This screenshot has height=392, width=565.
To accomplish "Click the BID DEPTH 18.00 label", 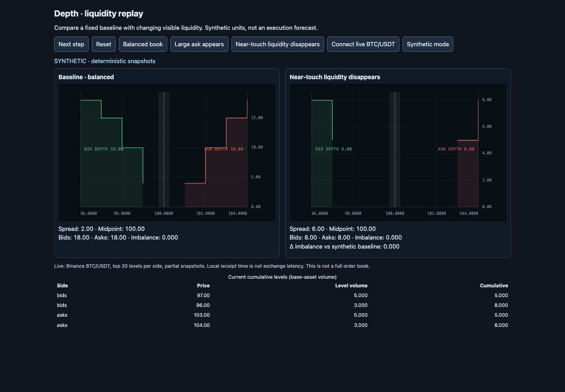I will coord(104,149).
